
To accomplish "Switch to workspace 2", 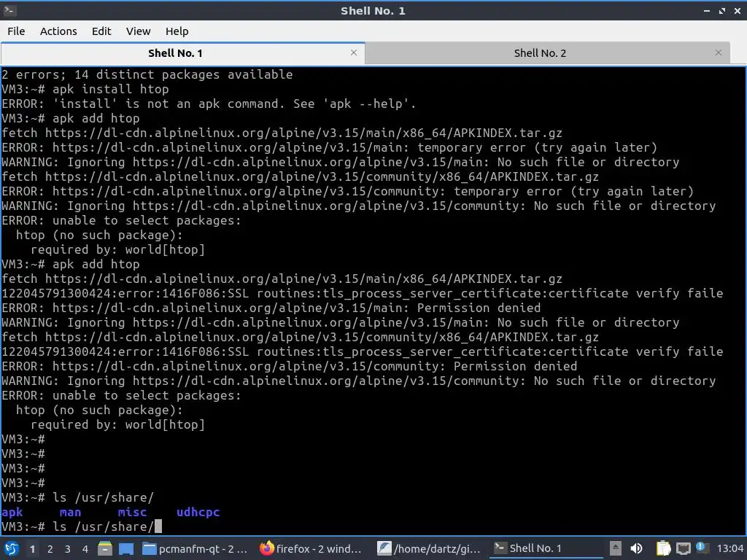I will click(x=50, y=549).
